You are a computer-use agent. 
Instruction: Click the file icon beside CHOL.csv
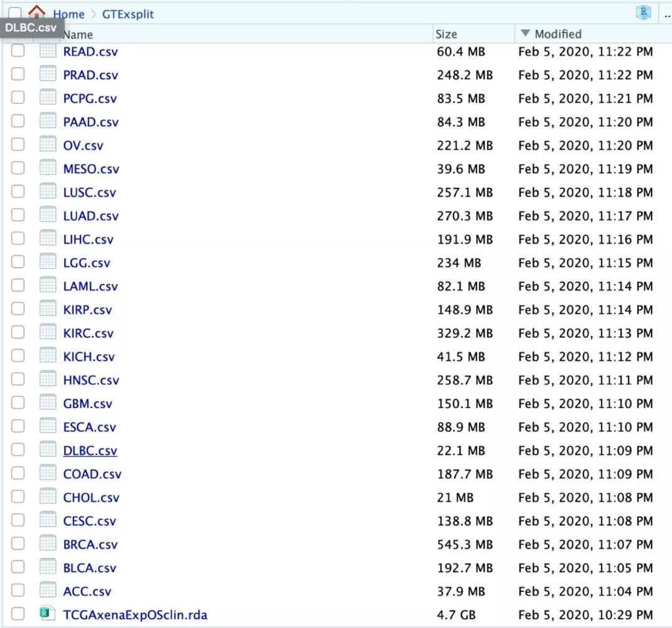point(47,497)
